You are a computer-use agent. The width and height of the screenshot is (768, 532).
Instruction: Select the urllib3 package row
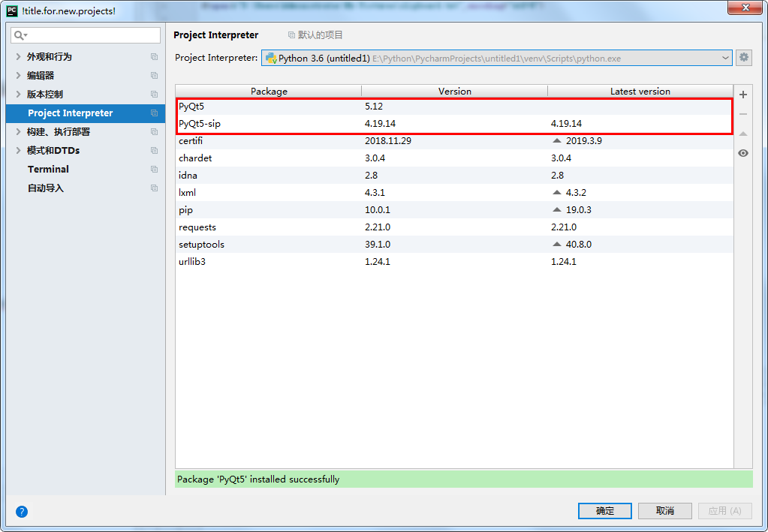pos(454,261)
